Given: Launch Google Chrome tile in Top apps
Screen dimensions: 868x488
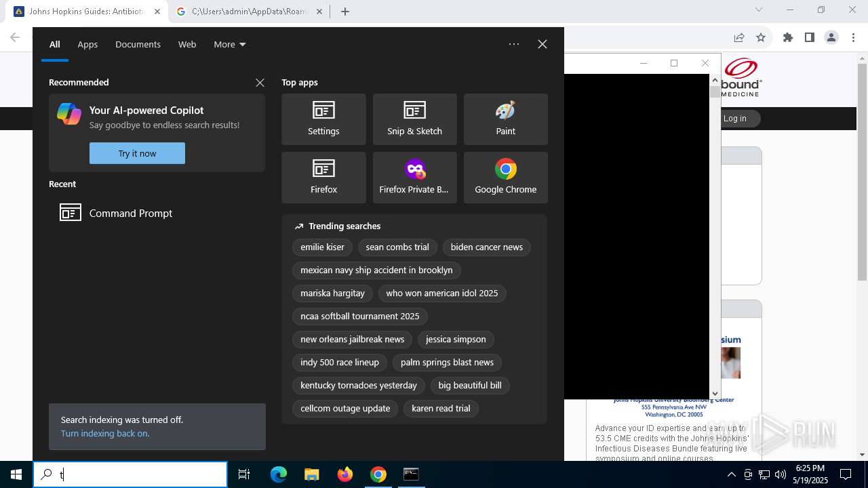Looking at the screenshot, I should pyautogui.click(x=505, y=178).
